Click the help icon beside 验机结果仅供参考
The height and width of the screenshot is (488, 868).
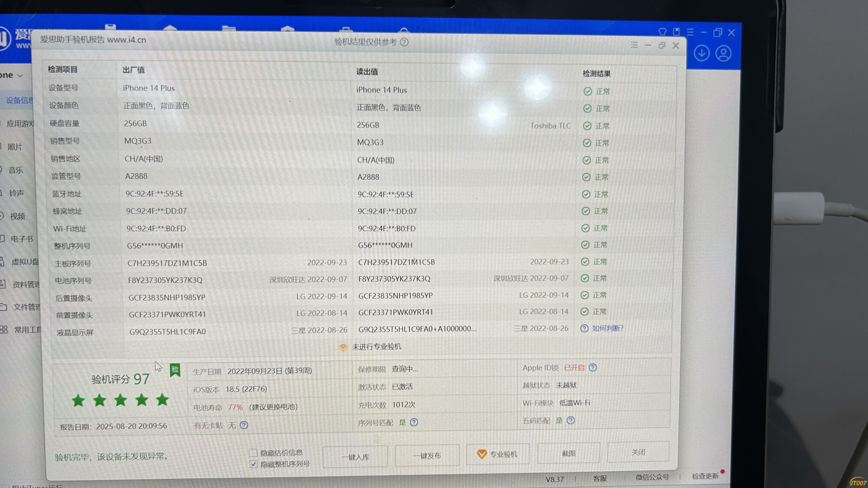point(404,42)
